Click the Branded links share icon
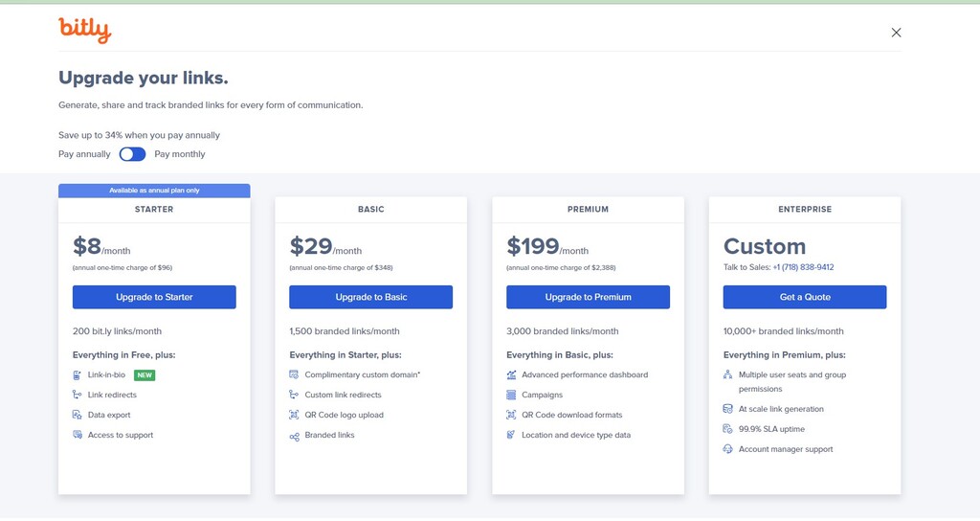 [x=294, y=437]
